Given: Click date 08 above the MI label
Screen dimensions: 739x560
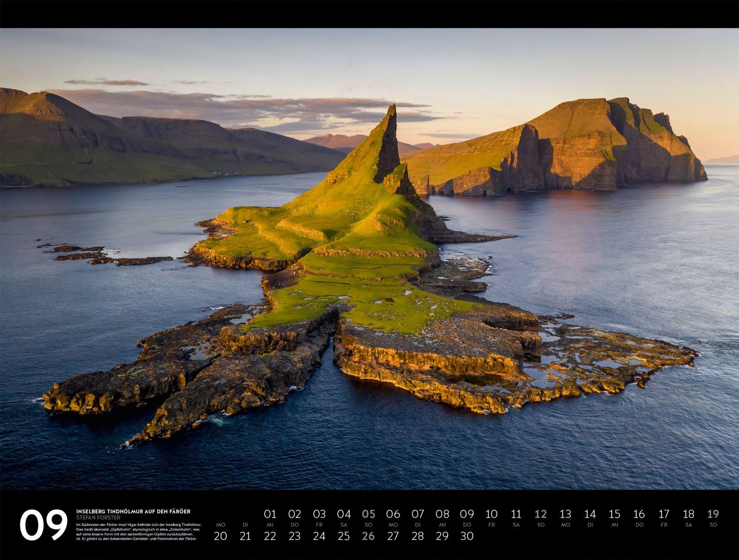Looking at the screenshot, I should coord(442,514).
